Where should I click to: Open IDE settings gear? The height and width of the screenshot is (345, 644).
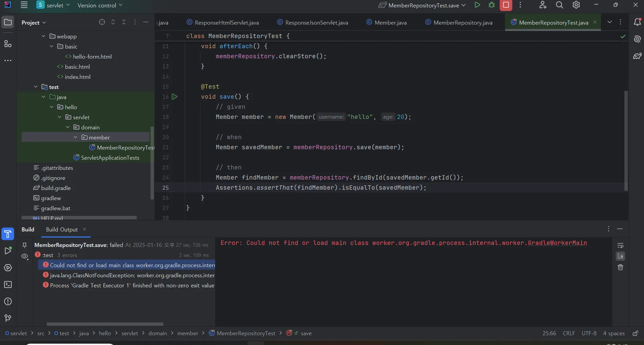576,5
